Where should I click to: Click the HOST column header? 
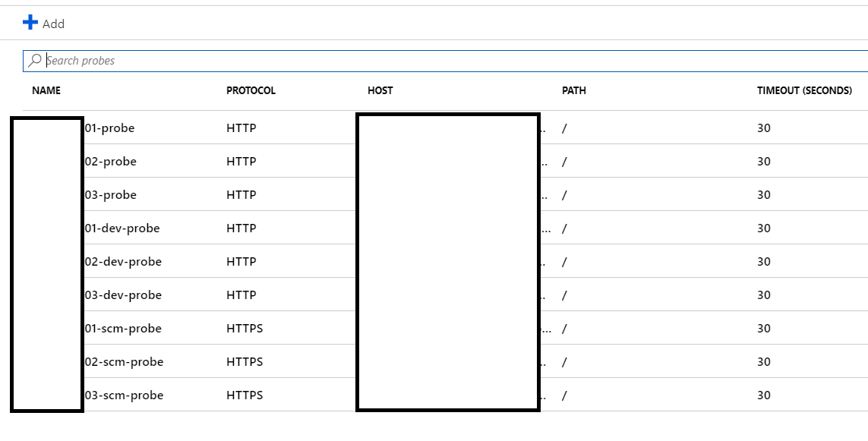[x=380, y=90]
